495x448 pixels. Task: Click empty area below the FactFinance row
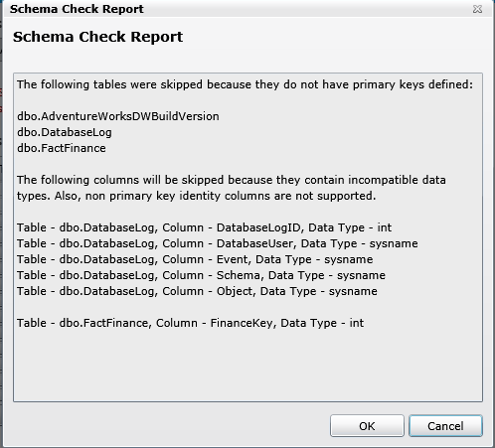247,365
